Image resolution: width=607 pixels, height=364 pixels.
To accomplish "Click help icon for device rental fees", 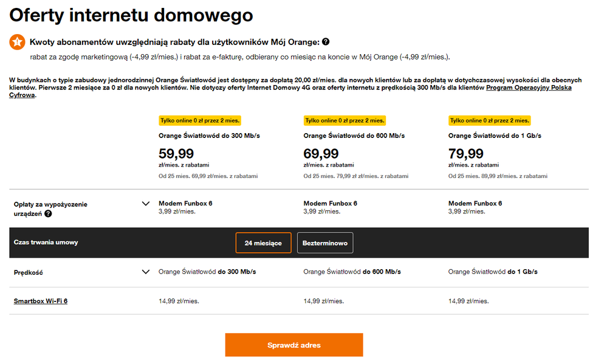I will pos(48,213).
